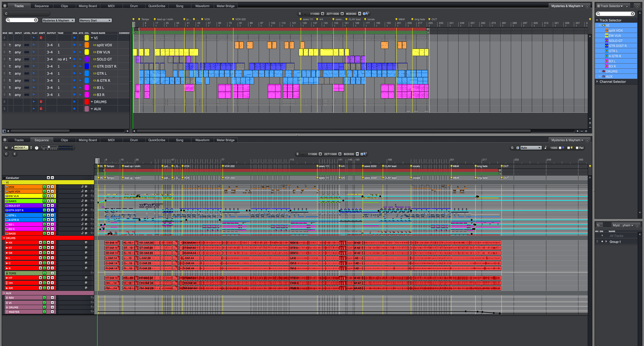644x346 pixels.
Task: Click the WEDGE F... track name field
Action: click(x=21, y=148)
